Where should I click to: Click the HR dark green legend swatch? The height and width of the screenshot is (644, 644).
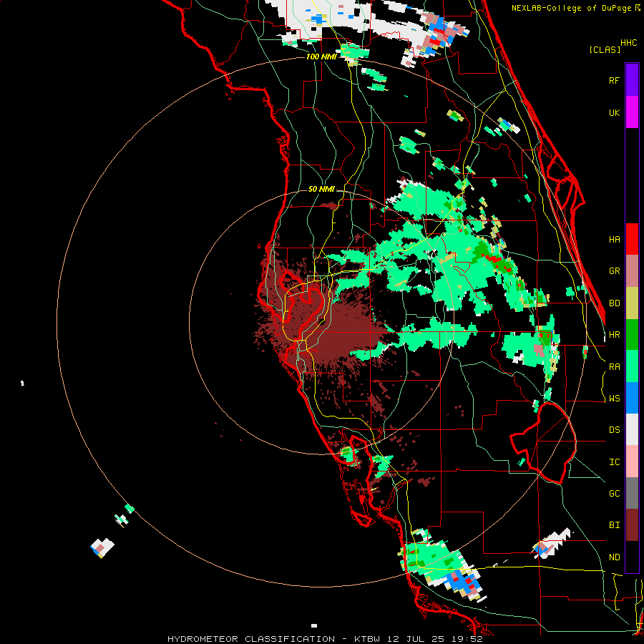coord(632,335)
